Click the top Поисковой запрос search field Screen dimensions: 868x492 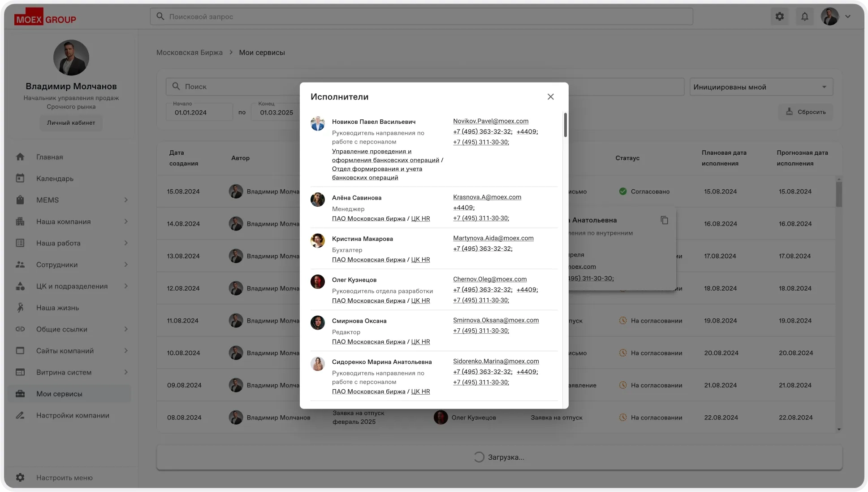421,17
